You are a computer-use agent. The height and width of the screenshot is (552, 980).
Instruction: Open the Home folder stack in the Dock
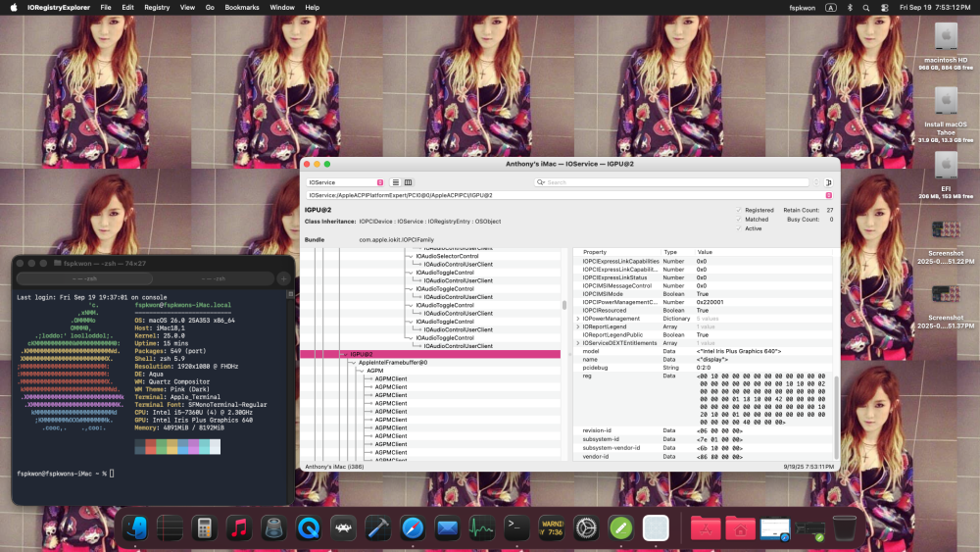[741, 528]
